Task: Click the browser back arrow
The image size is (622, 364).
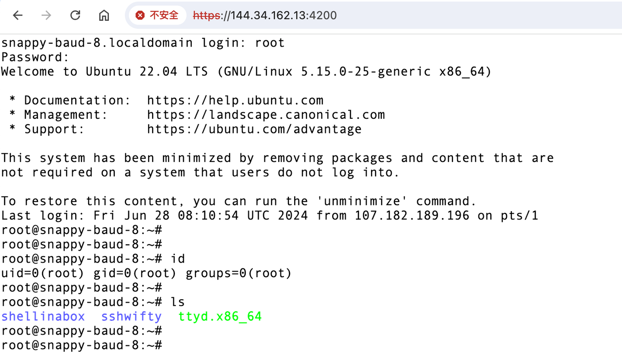Action: click(18, 16)
